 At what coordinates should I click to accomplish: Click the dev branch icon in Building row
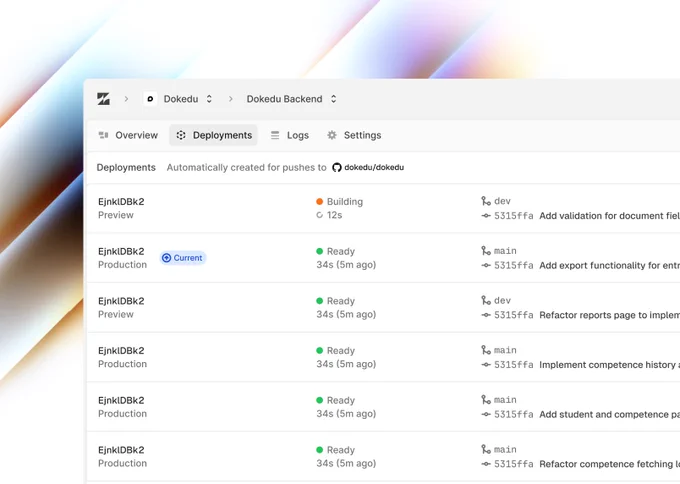[x=486, y=201]
